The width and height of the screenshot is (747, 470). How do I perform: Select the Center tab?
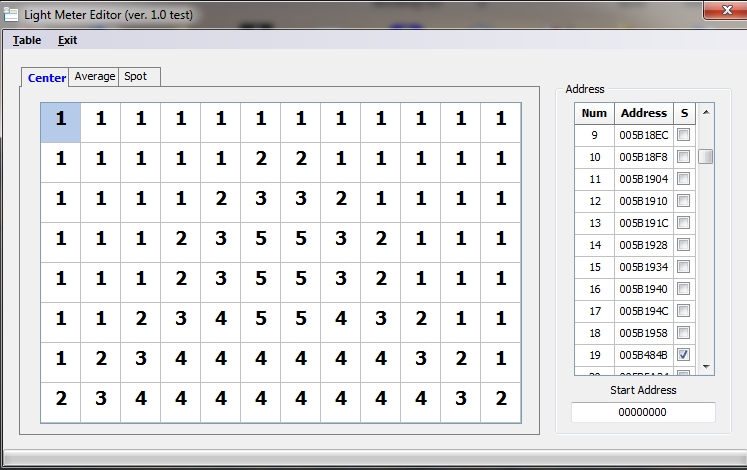tap(47, 78)
